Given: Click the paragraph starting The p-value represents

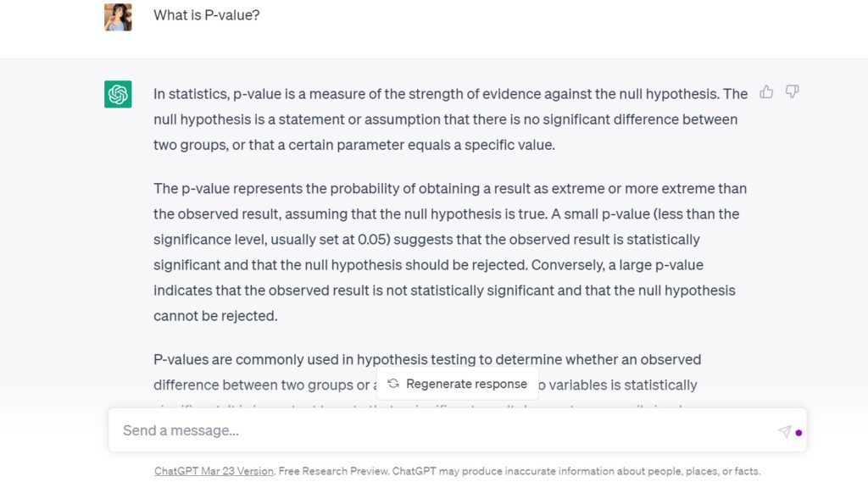Looking at the screenshot, I should tap(450, 252).
